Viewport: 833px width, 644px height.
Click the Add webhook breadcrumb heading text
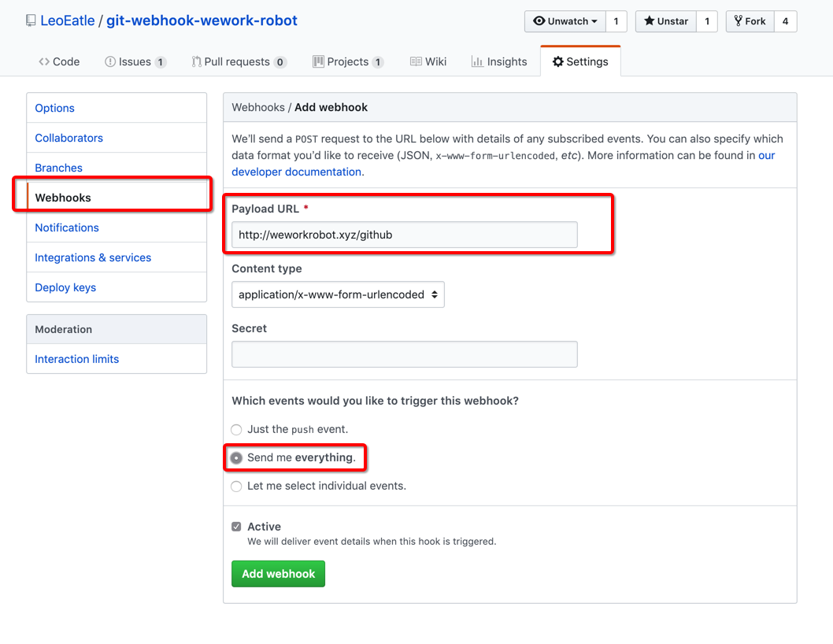tap(331, 107)
